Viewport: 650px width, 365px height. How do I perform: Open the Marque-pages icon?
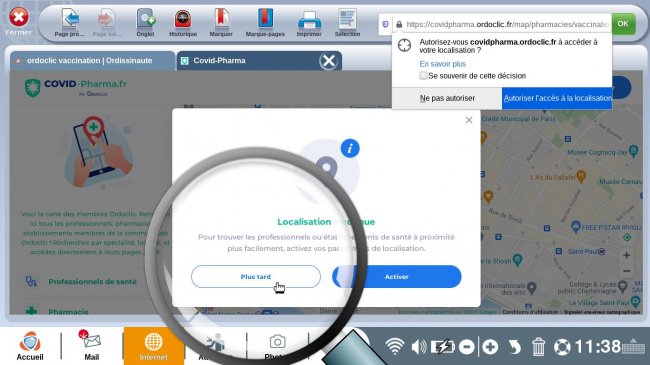pos(265,19)
